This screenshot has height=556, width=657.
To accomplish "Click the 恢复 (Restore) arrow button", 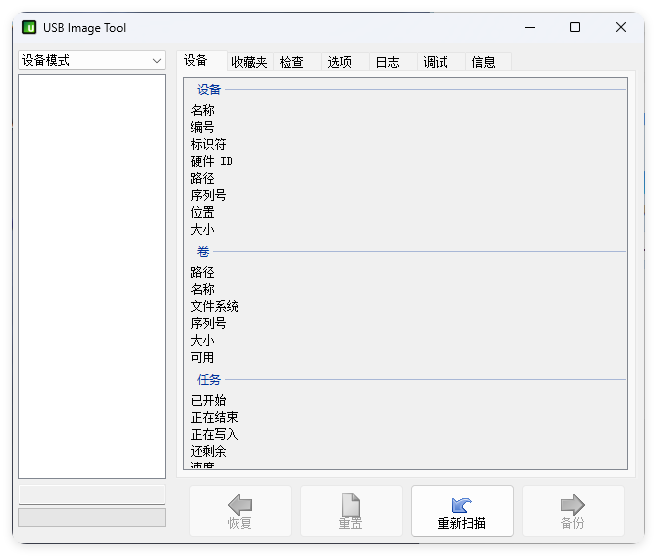I will (240, 511).
